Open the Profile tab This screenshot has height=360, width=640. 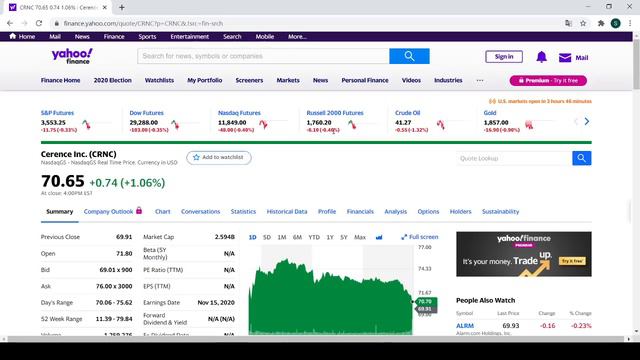coord(327,211)
